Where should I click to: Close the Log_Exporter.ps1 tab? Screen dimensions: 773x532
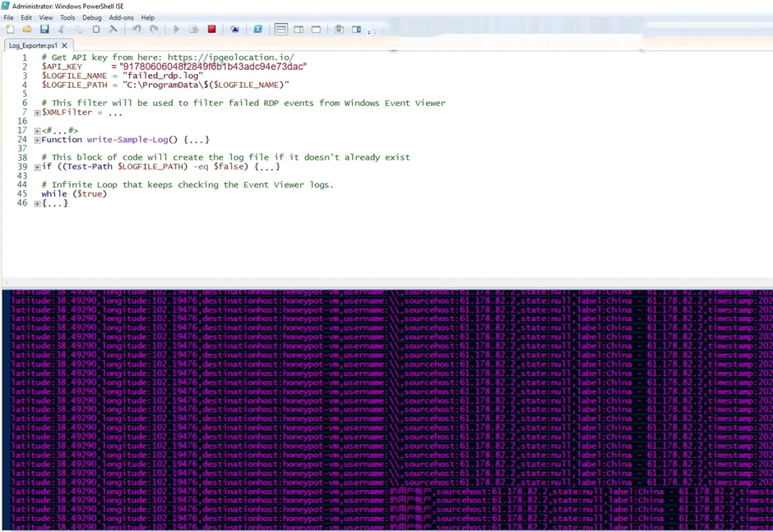(65, 45)
